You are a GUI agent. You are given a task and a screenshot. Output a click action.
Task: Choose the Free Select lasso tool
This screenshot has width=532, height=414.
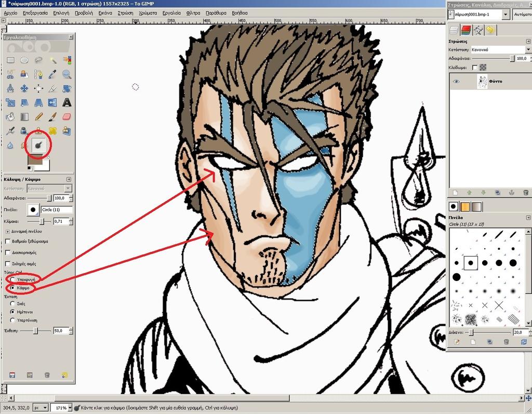(38, 60)
